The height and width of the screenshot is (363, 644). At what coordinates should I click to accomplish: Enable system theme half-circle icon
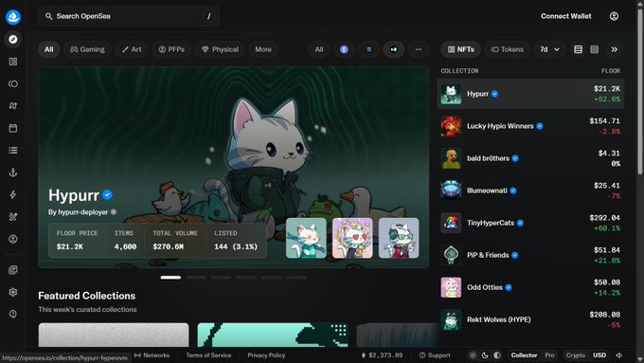tap(497, 355)
